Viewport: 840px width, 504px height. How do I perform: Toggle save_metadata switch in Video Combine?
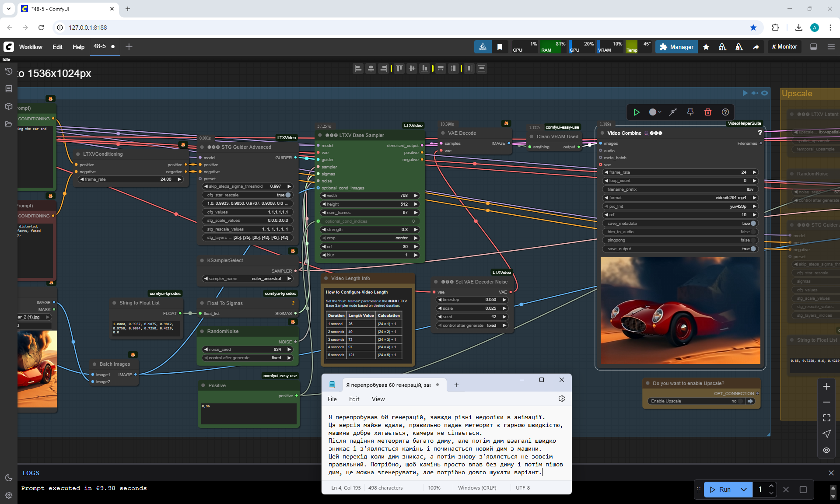coord(753,224)
